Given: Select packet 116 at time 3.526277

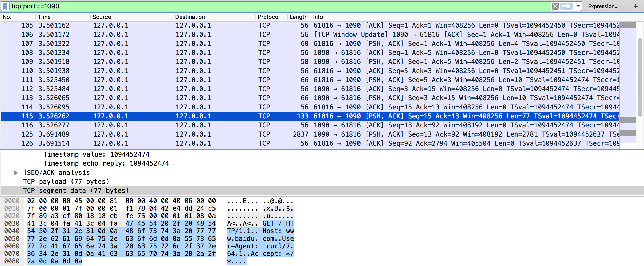Looking at the screenshot, I should [310, 125].
